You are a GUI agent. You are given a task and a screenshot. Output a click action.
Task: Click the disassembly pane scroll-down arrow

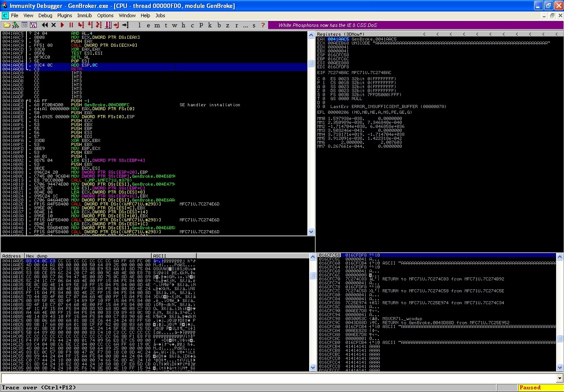pyautogui.click(x=311, y=232)
